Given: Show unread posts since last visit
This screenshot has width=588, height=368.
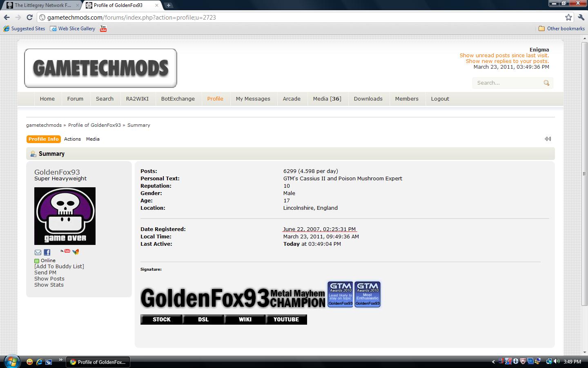Looking at the screenshot, I should 504,56.
